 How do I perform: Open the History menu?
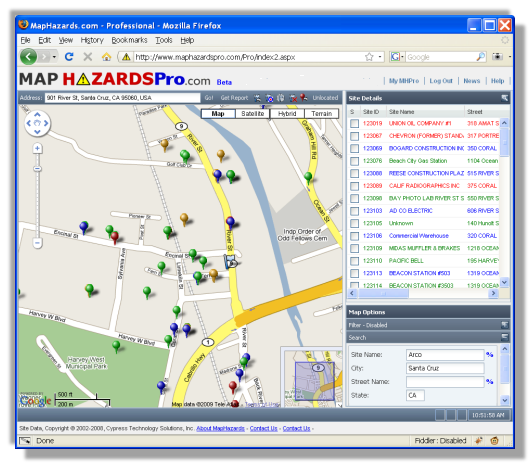tap(92, 40)
